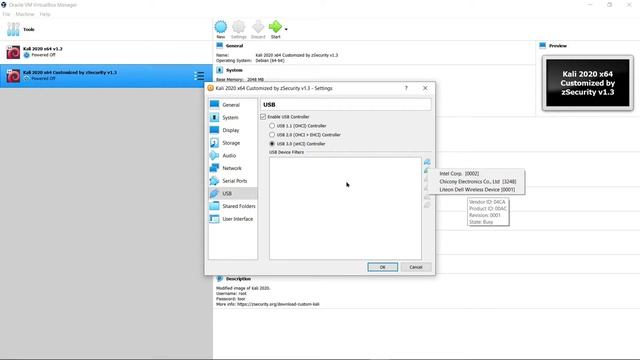
Task: Open the Audio settings category
Action: point(233,156)
